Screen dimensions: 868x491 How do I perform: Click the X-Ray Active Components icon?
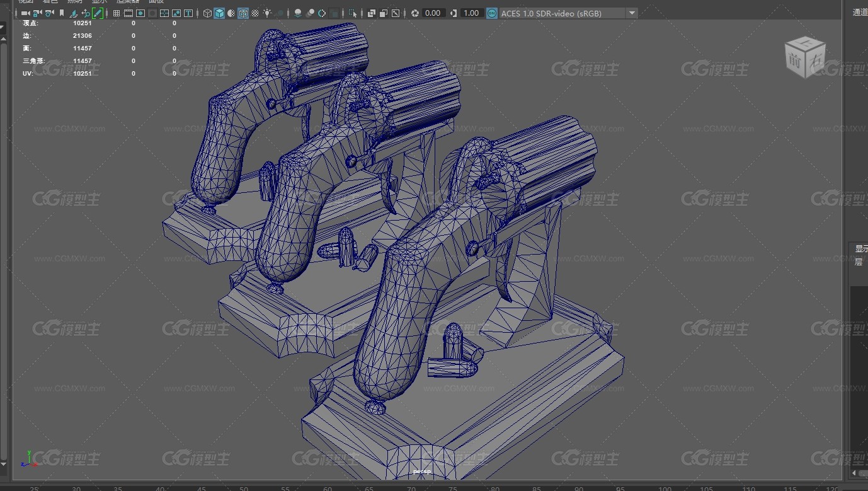click(x=383, y=13)
